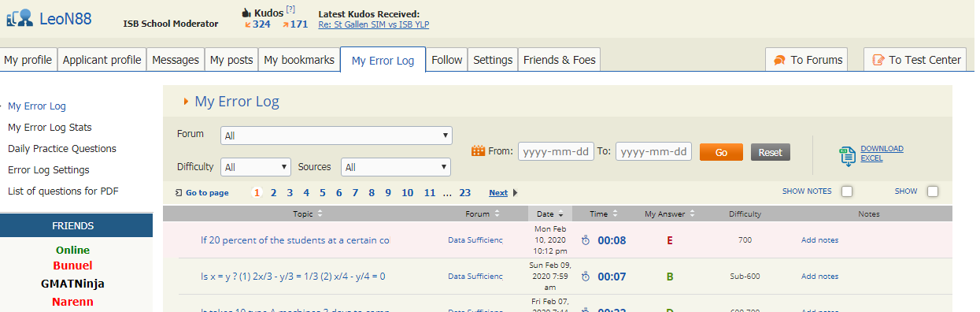The width and height of the screenshot is (980, 312).
Task: Toggle the Date column sort arrow
Action: (560, 215)
